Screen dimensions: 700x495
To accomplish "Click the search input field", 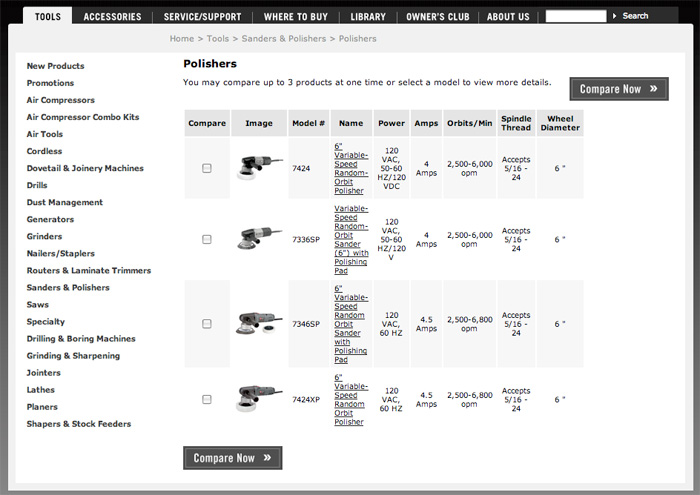I will tap(576, 17).
